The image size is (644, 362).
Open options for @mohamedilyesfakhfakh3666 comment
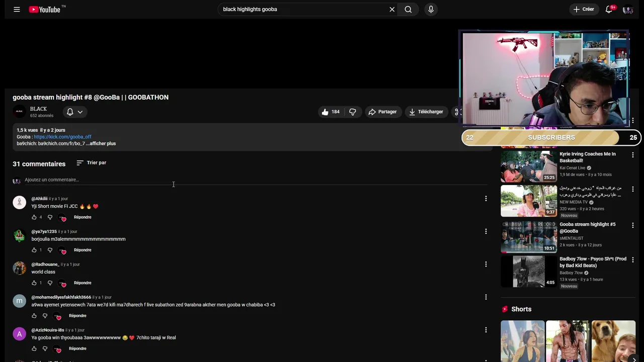[486, 297]
